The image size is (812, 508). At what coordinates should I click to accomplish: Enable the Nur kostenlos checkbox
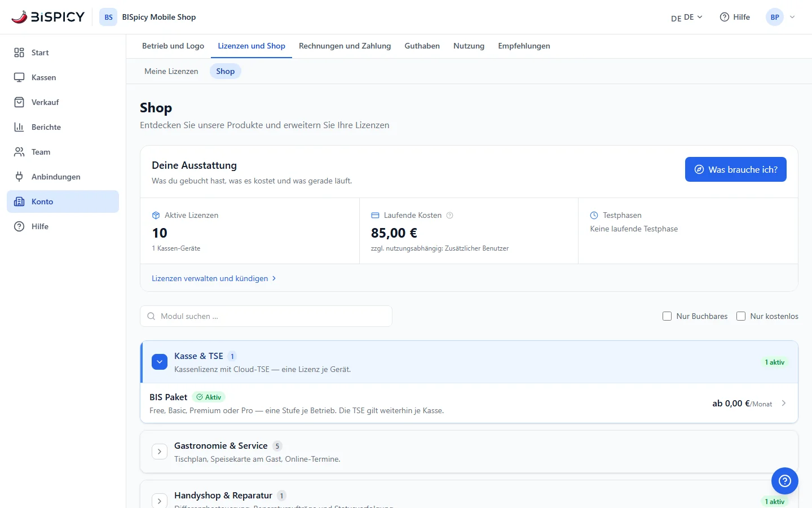(741, 316)
